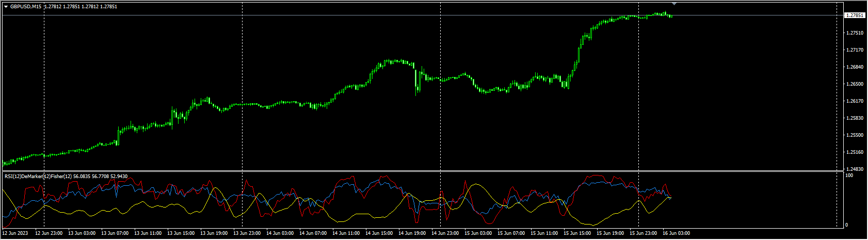This screenshot has height=240, width=868.
Task: Click the 1.27170 price axis label
Action: [854, 50]
